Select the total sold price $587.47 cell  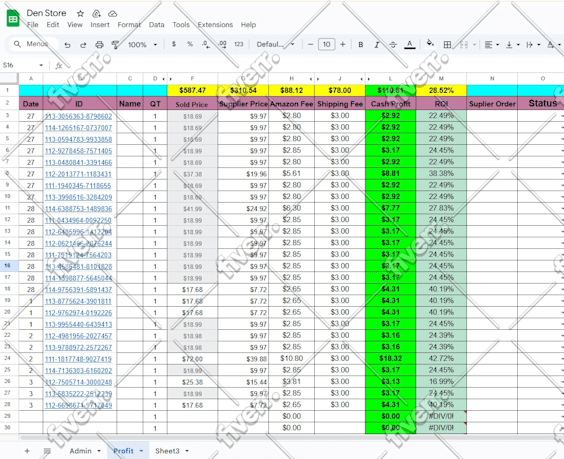[x=192, y=90]
